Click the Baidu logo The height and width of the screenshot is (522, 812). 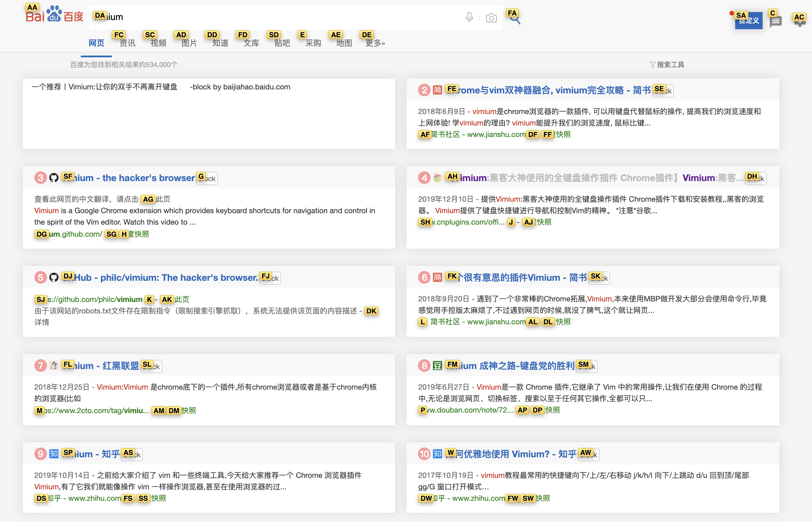click(x=54, y=15)
